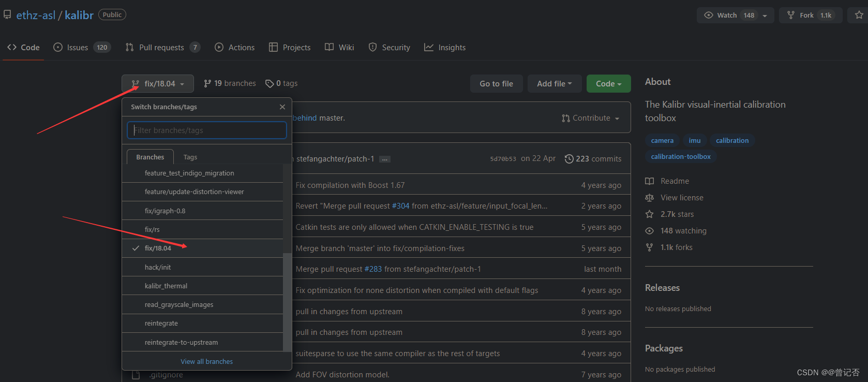Open the .gitignore file
Image resolution: width=868 pixels, height=382 pixels.
click(166, 375)
